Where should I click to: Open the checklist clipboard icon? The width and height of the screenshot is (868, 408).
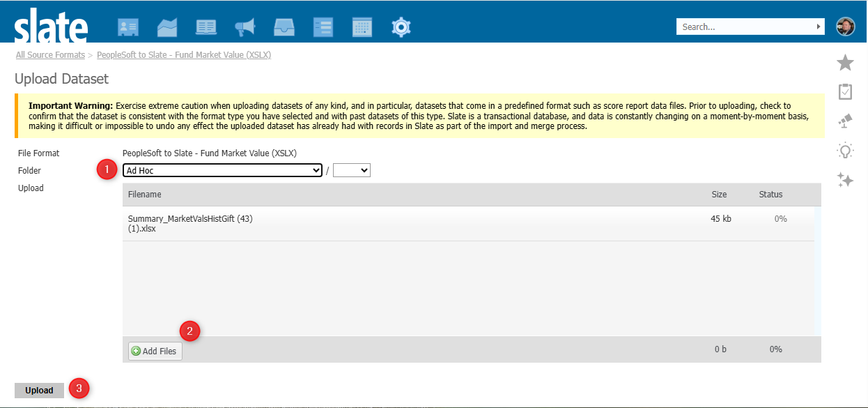coord(845,92)
